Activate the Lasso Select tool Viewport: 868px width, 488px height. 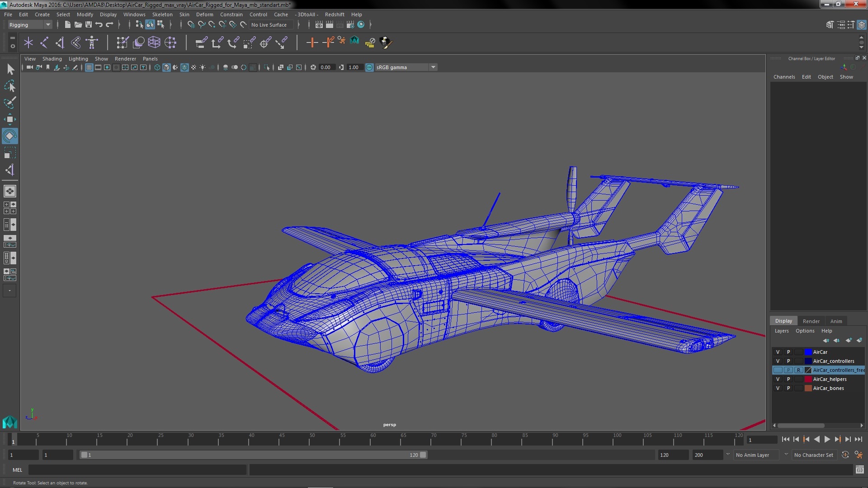coord(10,86)
